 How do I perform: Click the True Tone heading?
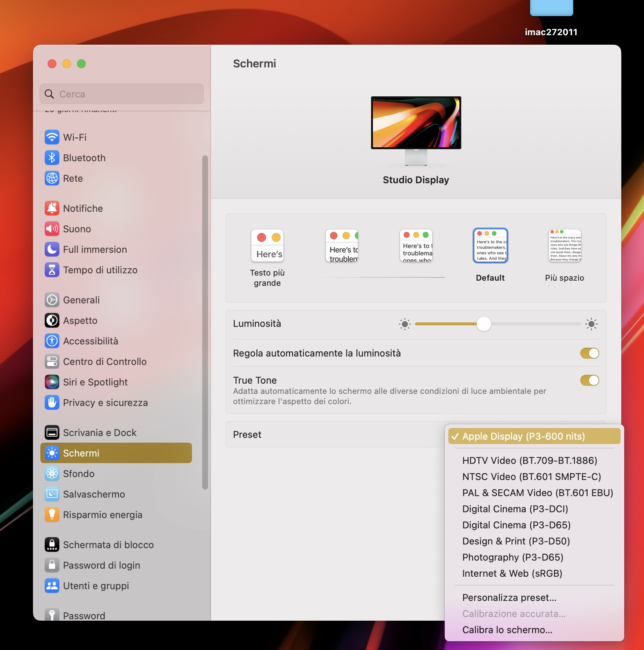coord(255,380)
